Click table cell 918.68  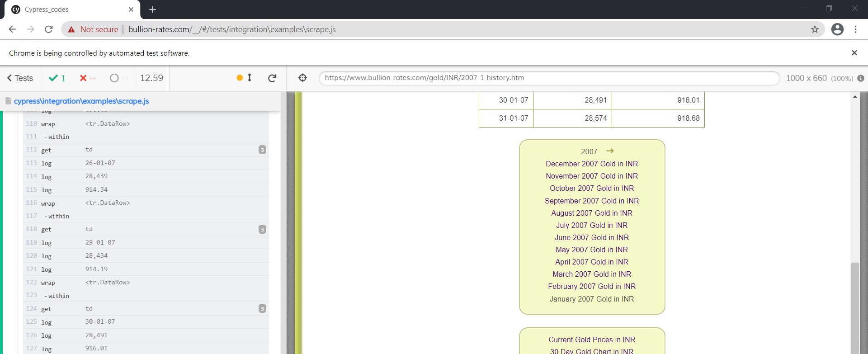click(x=658, y=118)
